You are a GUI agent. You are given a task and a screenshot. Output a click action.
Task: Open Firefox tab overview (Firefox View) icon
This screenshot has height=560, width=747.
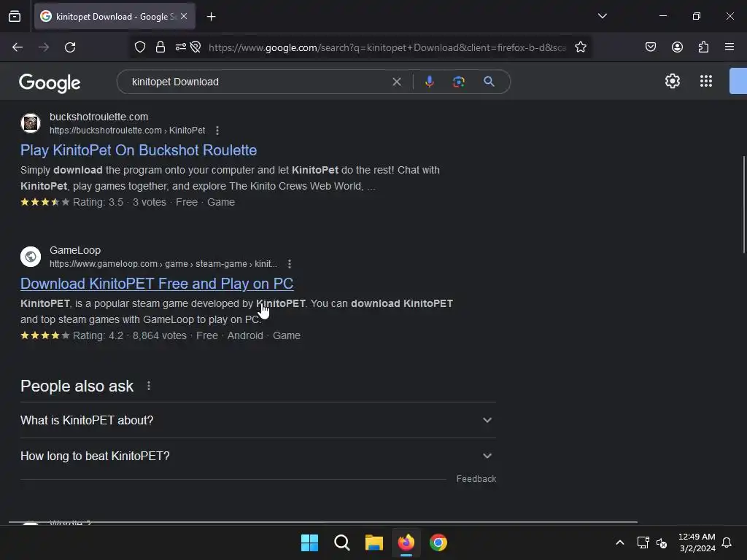tap(15, 17)
